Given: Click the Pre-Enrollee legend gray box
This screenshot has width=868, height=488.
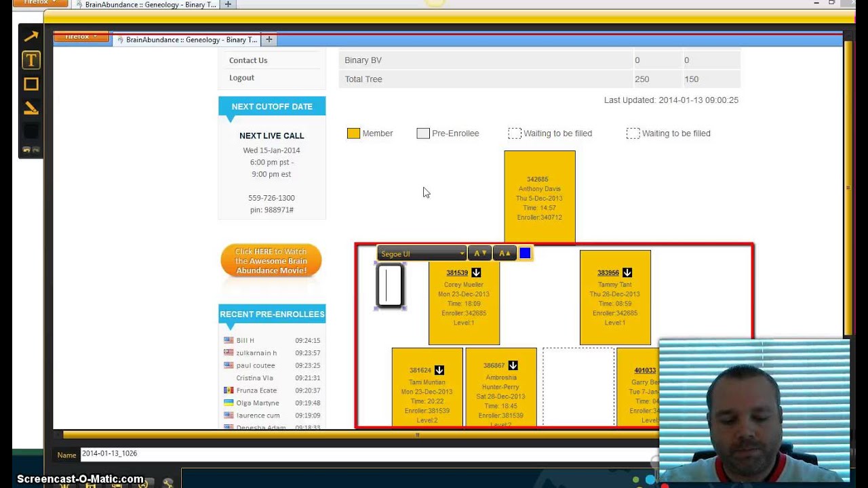Looking at the screenshot, I should click(423, 134).
